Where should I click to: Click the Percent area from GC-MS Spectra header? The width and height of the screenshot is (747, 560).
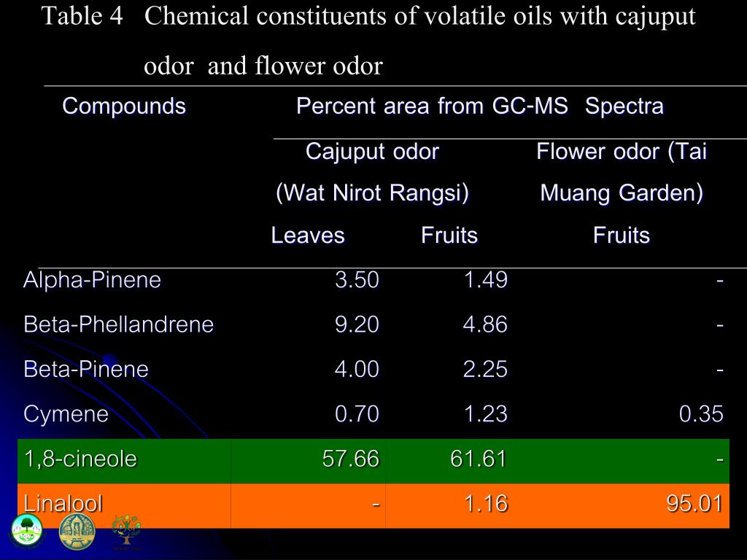point(480,106)
